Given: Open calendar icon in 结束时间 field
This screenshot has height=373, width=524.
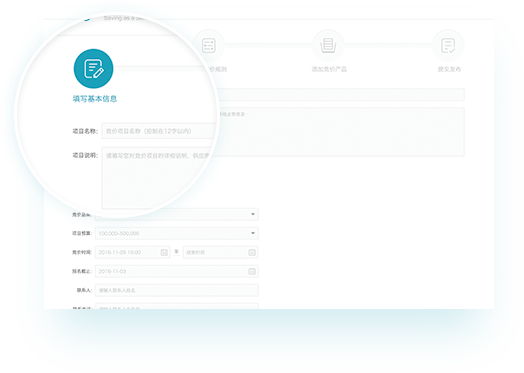Looking at the screenshot, I should pos(252,252).
